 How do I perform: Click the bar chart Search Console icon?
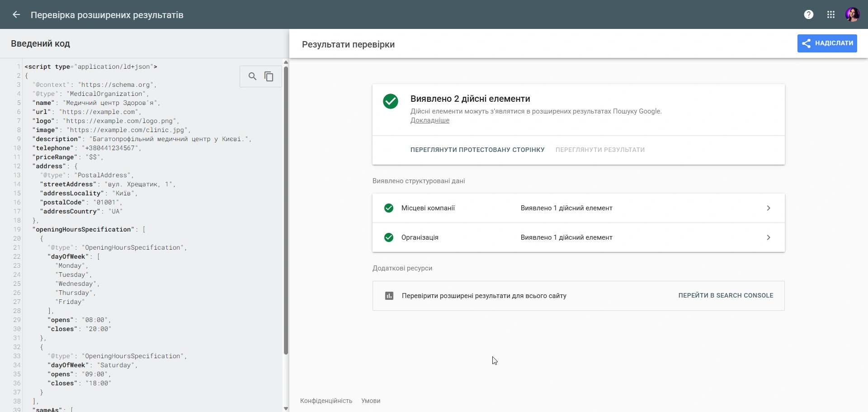[x=389, y=296]
